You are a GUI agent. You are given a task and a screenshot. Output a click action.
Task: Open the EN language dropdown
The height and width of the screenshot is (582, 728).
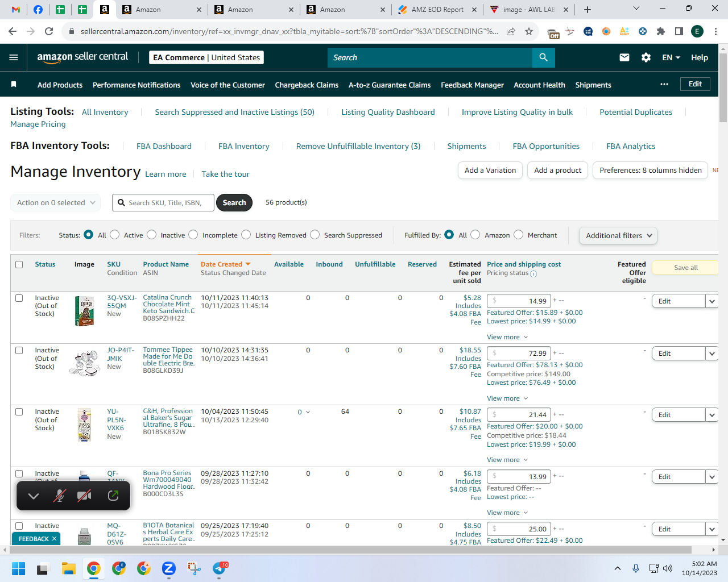[671, 57]
